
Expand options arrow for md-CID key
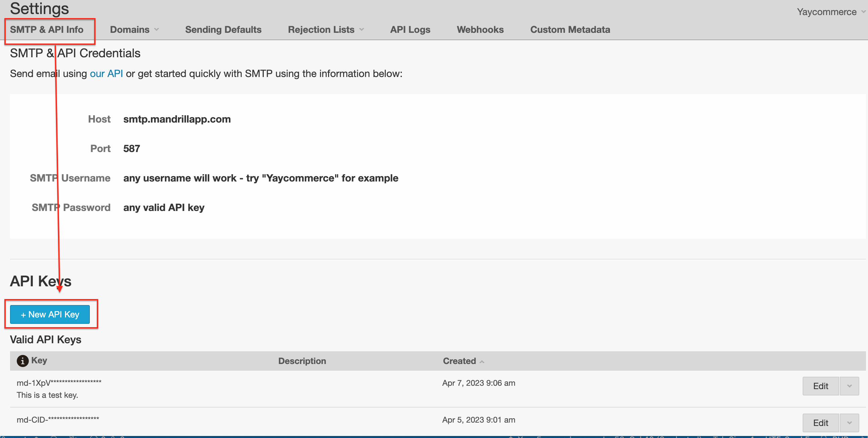click(849, 423)
